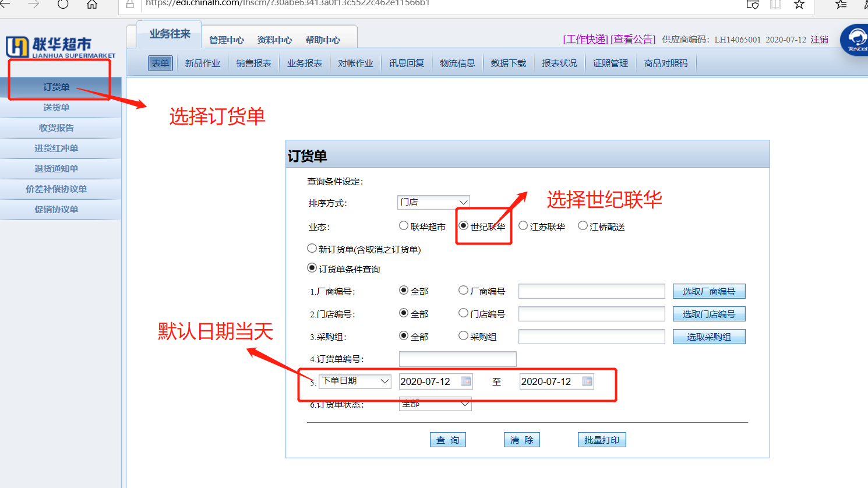Click 清 除 button
The image size is (868, 488).
tap(521, 440)
